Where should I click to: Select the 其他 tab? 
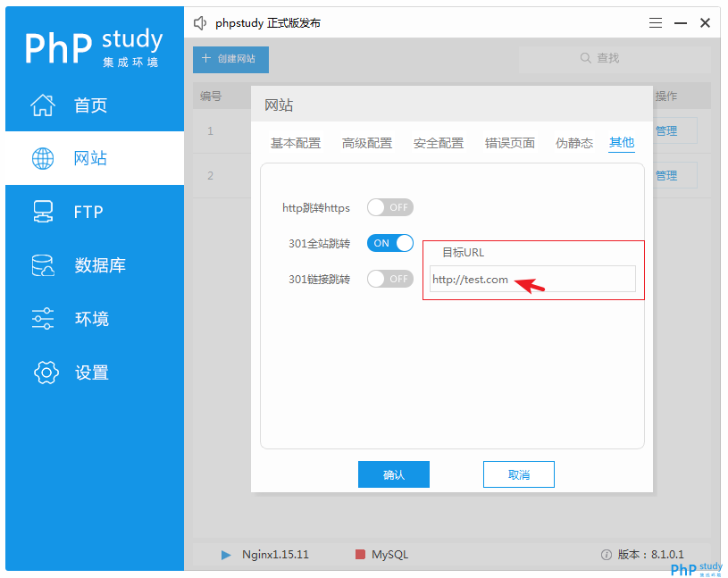point(622,143)
